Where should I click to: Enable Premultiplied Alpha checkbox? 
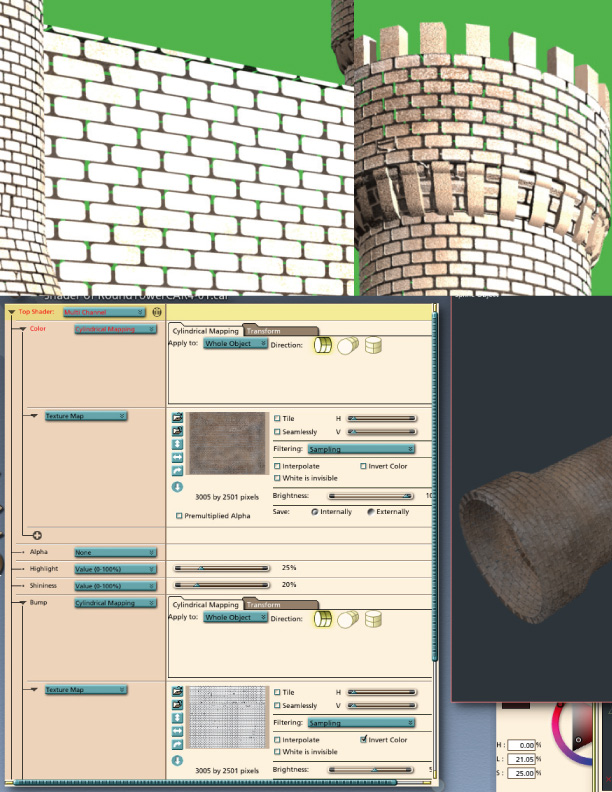tap(179, 516)
